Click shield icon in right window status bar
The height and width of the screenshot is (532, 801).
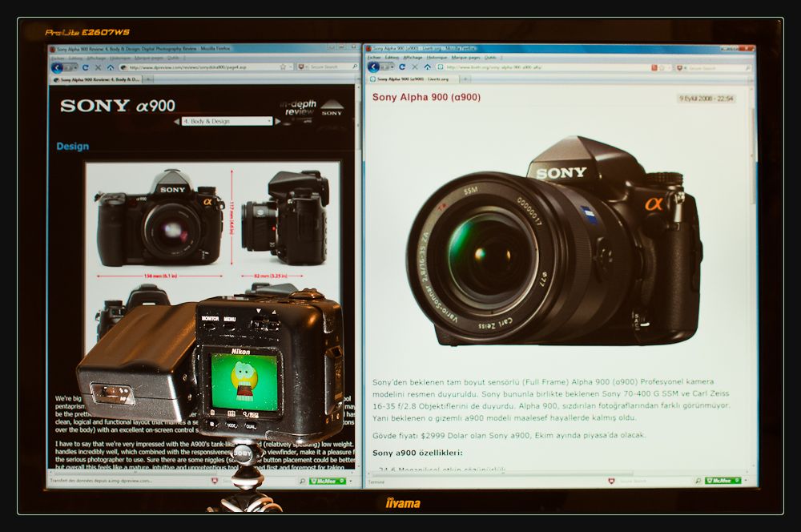point(611,481)
